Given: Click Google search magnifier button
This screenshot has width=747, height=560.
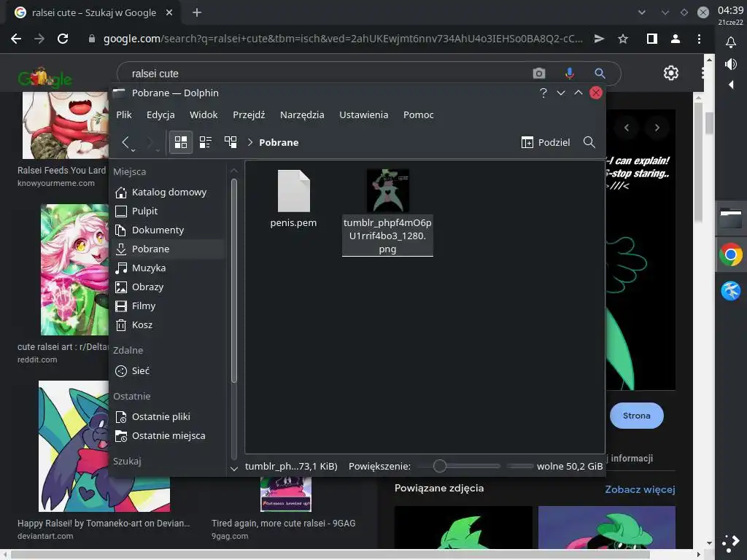Looking at the screenshot, I should coord(600,74).
